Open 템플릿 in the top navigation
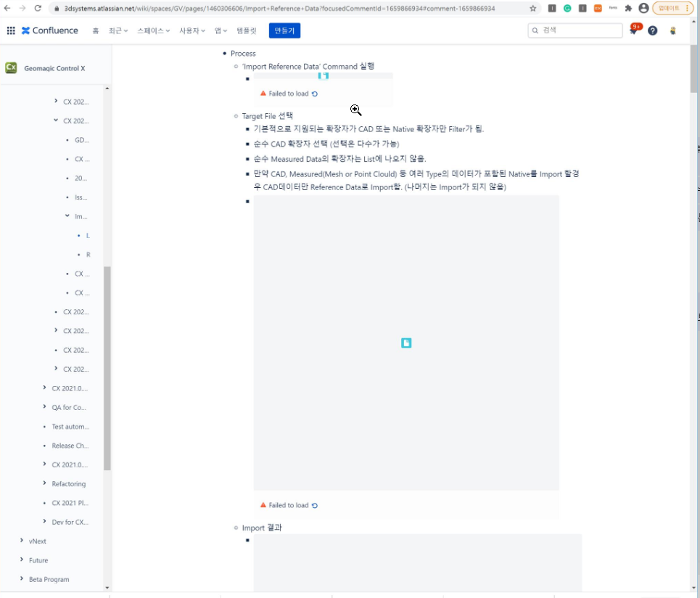The image size is (700, 598). 247,30
